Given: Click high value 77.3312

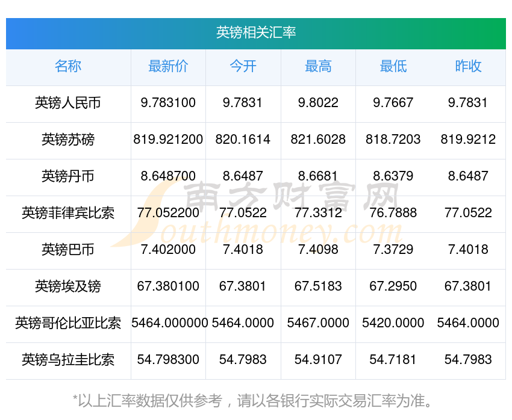Looking at the screenshot, I should [x=318, y=213].
